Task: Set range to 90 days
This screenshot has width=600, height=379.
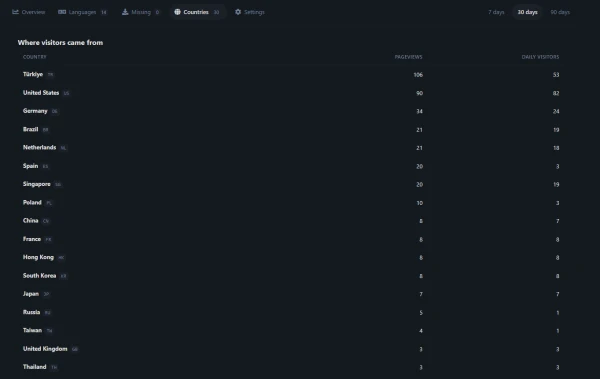Action: coord(560,12)
